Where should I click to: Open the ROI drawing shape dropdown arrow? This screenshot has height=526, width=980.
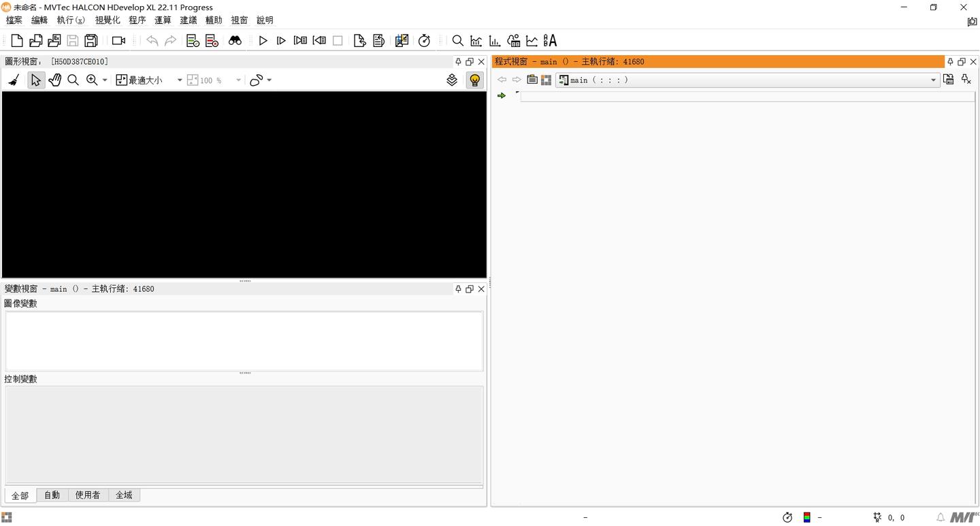click(x=269, y=80)
